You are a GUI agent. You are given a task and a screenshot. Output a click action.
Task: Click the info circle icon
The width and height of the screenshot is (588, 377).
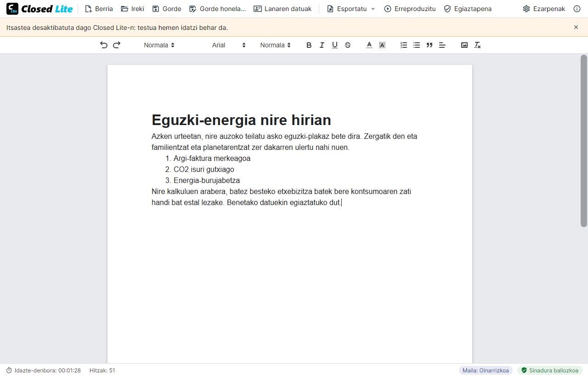coord(577,9)
